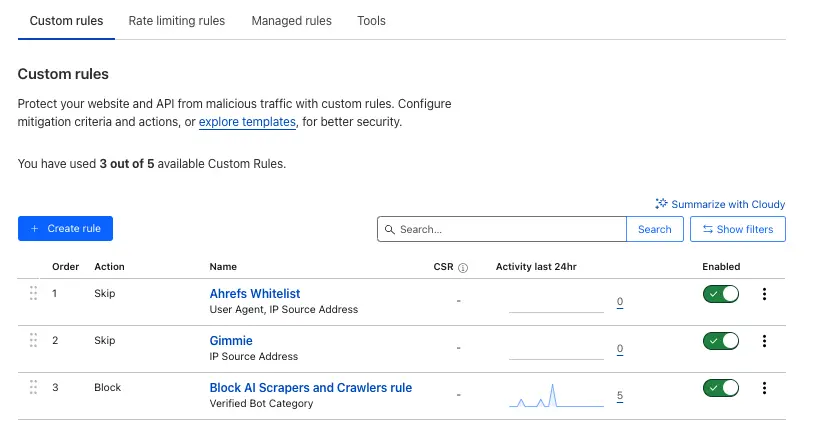
Task: Open the Gimmie rule
Action: pos(231,341)
